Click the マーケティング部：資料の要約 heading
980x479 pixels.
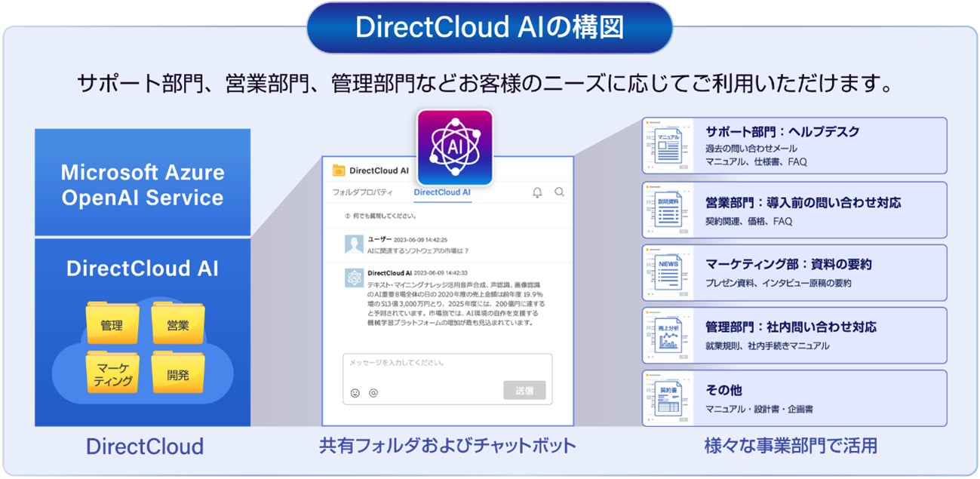pyautogui.click(x=788, y=264)
